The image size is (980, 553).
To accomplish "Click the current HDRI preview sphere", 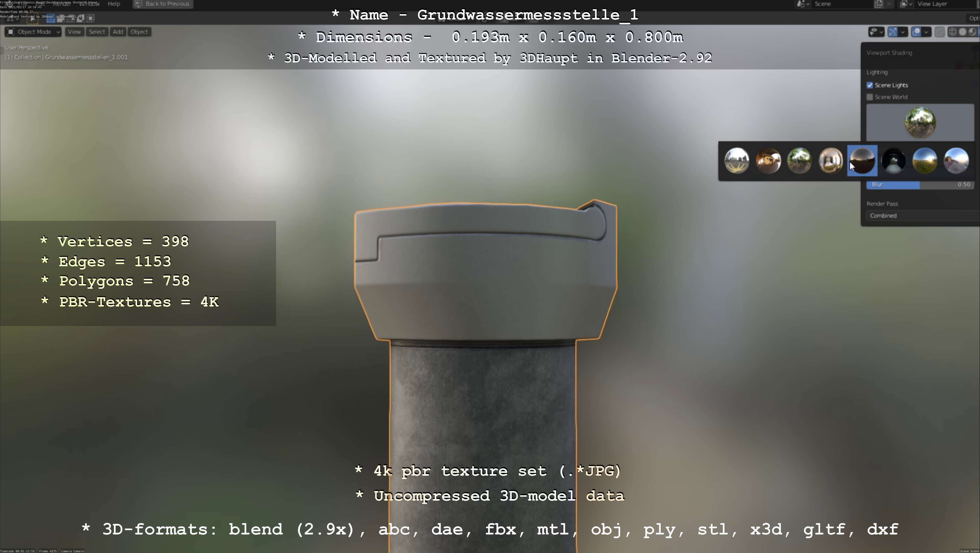I will pos(920,123).
